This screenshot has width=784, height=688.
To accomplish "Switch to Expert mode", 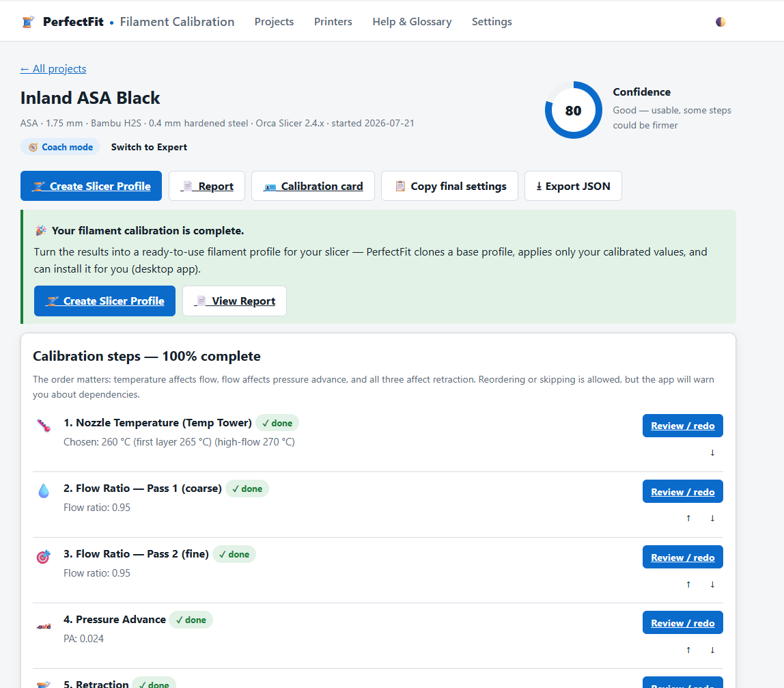I will pyautogui.click(x=149, y=147).
